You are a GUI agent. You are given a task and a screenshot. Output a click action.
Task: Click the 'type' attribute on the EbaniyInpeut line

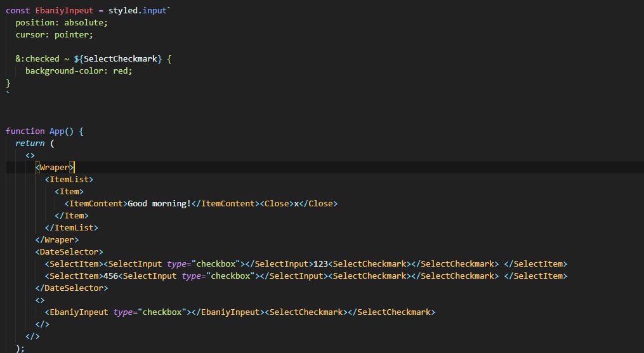[123, 312]
